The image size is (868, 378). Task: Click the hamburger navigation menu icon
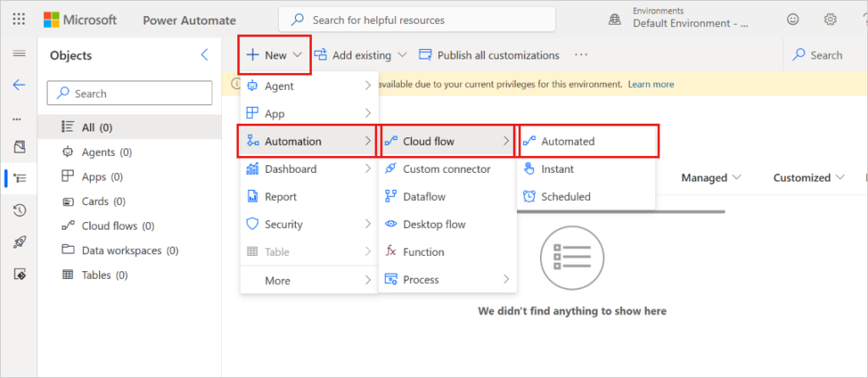click(19, 53)
